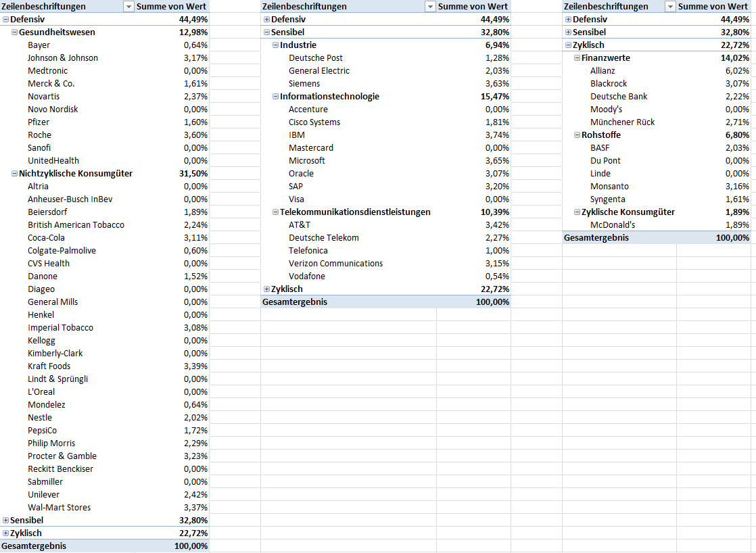The image size is (756, 553).
Task: Select the Johnson & Johnson cell
Action: (x=63, y=58)
